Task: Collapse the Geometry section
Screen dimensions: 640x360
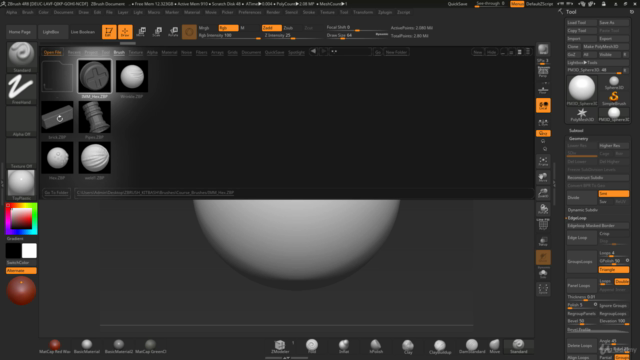Action: pyautogui.click(x=578, y=139)
